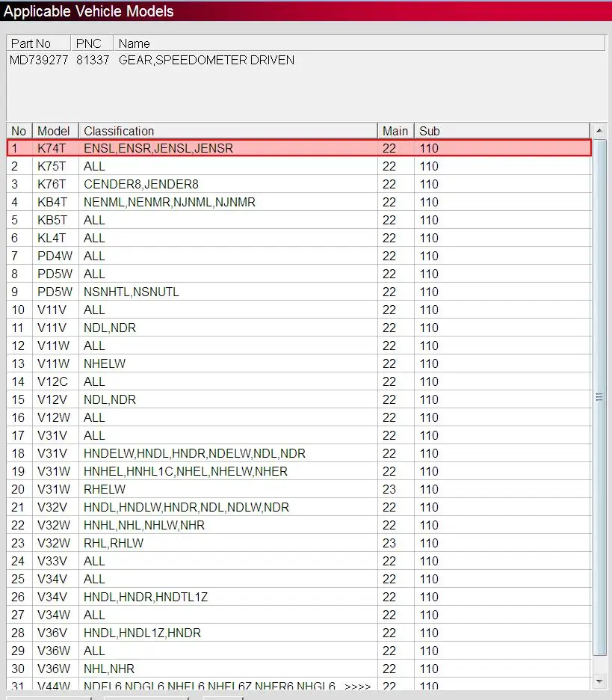Select the K75T model row

(x=299, y=166)
